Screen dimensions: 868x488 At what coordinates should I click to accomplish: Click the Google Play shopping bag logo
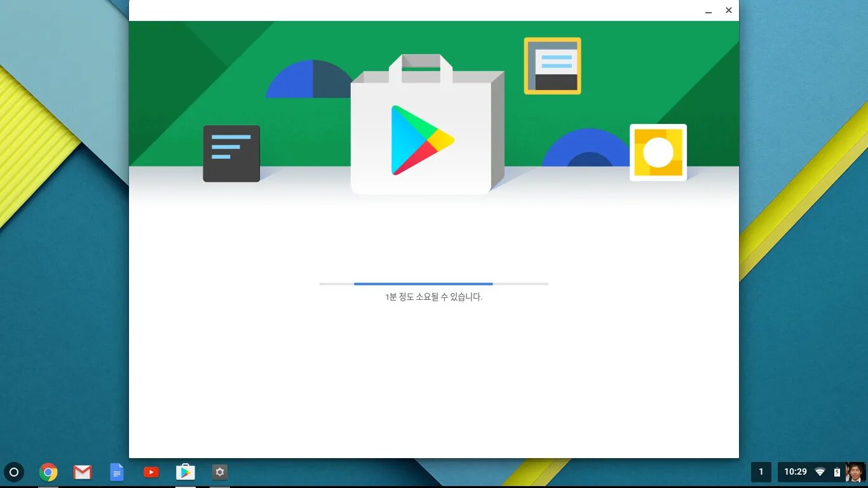tap(428, 125)
